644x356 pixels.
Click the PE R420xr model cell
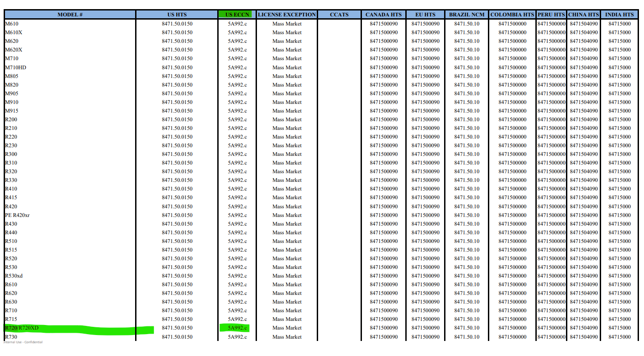click(x=17, y=215)
